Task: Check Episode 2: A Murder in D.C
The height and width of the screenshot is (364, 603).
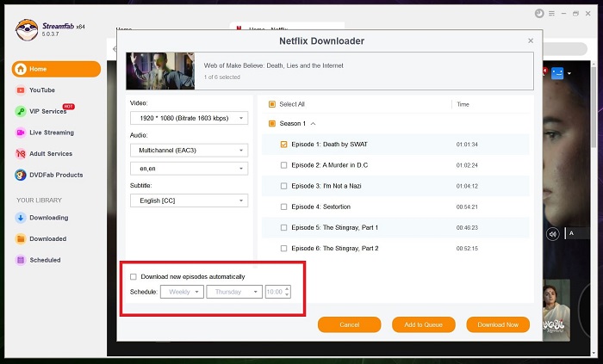Action: [x=283, y=165]
